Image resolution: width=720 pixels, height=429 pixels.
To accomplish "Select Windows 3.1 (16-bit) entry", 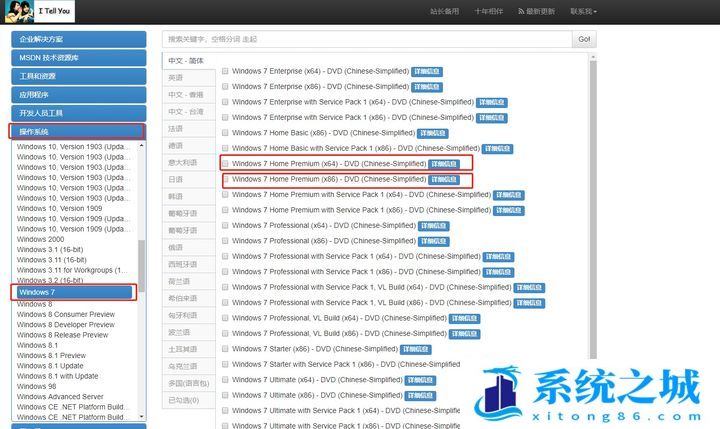I will coord(50,249).
